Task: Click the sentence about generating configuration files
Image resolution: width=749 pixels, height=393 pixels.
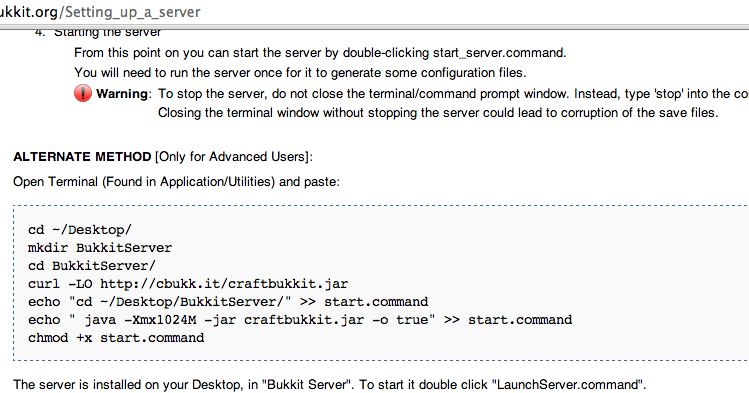Action: pos(300,73)
